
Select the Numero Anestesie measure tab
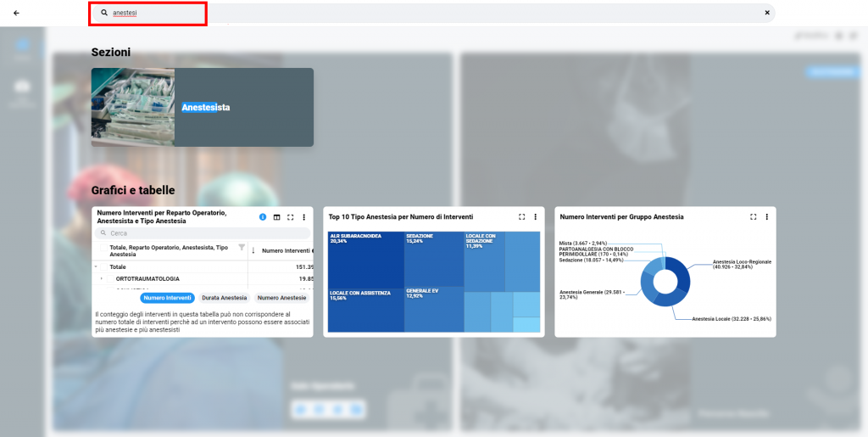(281, 298)
